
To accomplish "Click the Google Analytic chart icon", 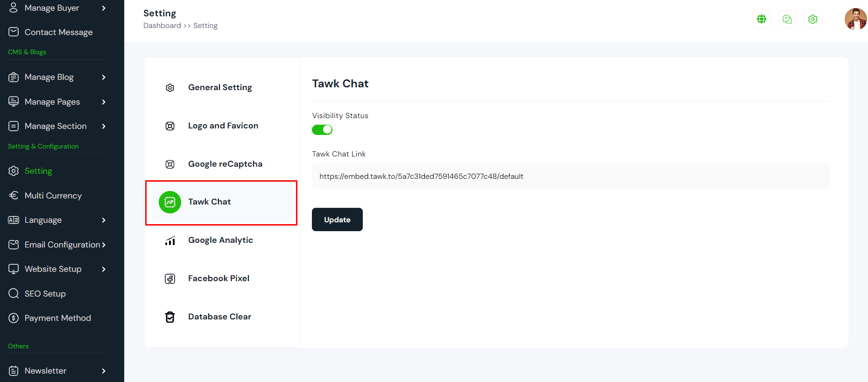I will [x=170, y=241].
